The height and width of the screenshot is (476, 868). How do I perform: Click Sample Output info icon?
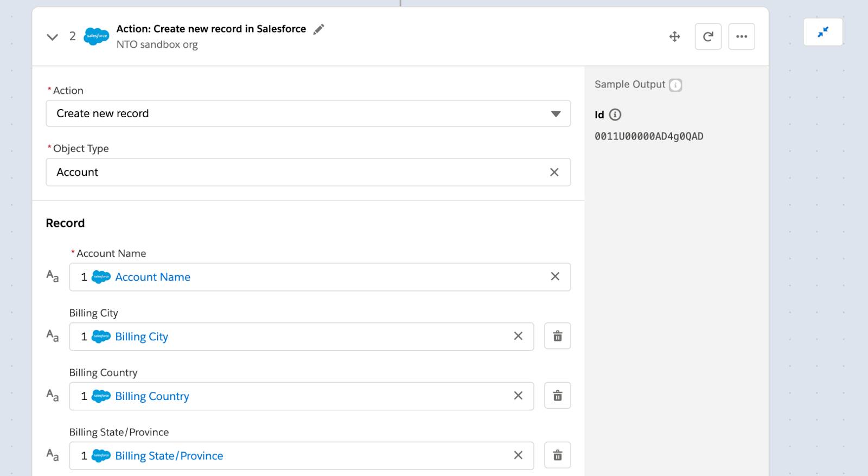[675, 85]
